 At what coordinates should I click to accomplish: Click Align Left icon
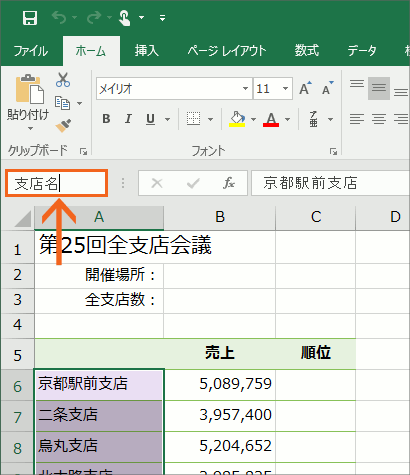coord(357,119)
